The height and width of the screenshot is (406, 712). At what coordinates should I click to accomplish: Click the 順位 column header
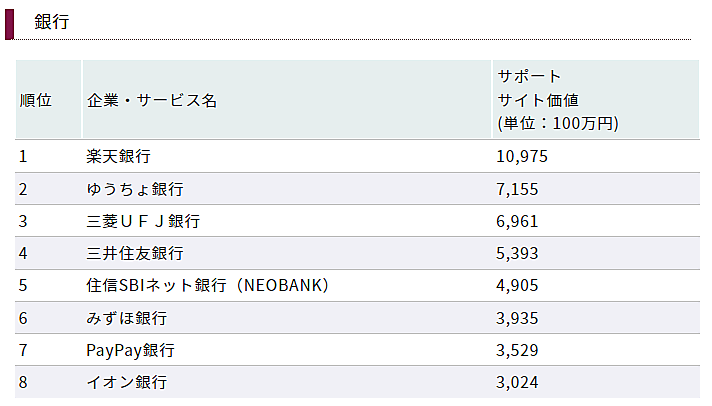pos(35,100)
